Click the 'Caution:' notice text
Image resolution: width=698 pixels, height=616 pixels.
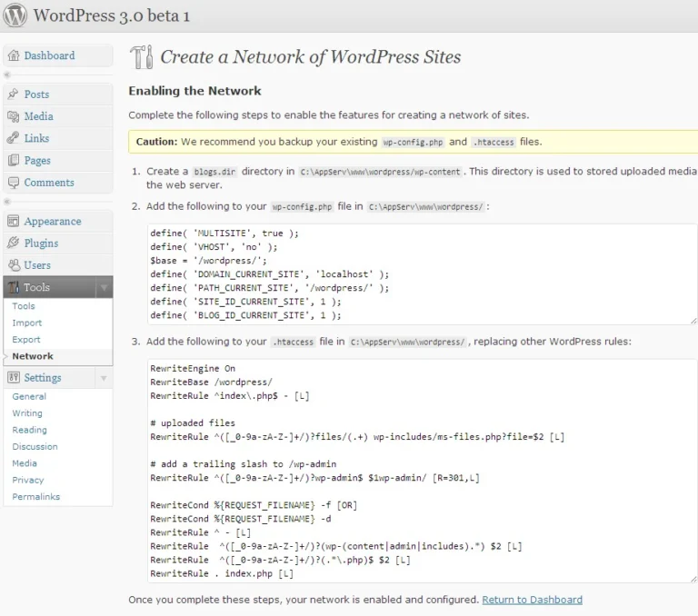[156, 142]
